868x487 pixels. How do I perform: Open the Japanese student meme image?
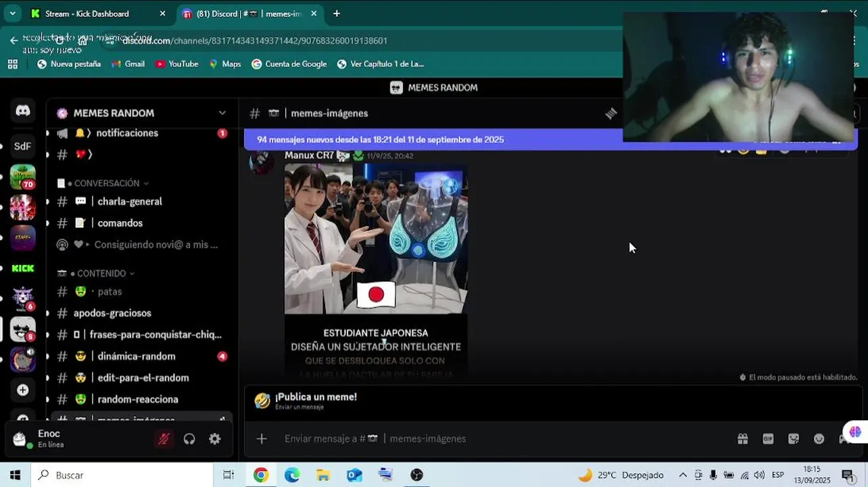[x=376, y=271]
